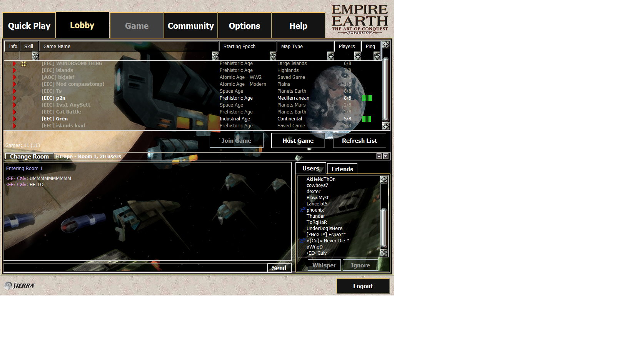The image size is (644, 342).
Task: Open the Map Type filter dropdown
Action: click(x=330, y=56)
